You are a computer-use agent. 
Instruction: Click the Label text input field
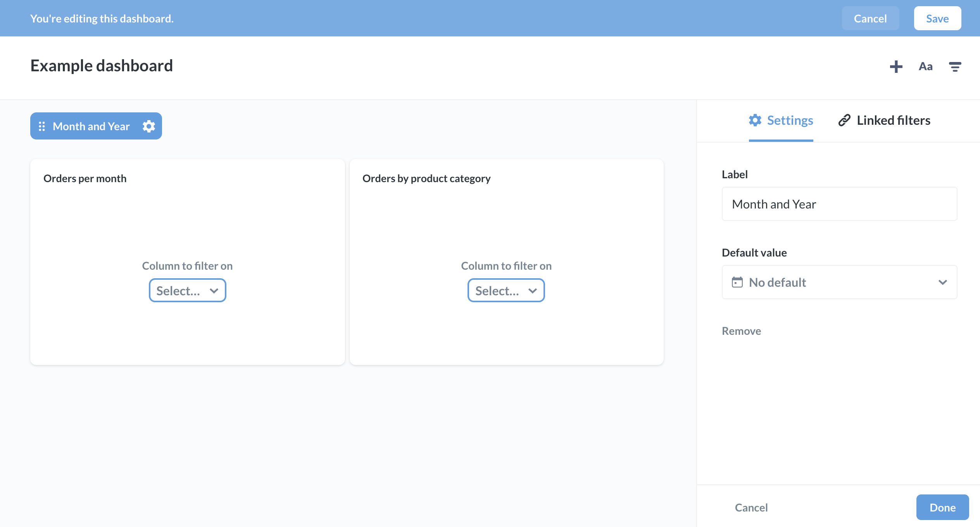pyautogui.click(x=839, y=204)
